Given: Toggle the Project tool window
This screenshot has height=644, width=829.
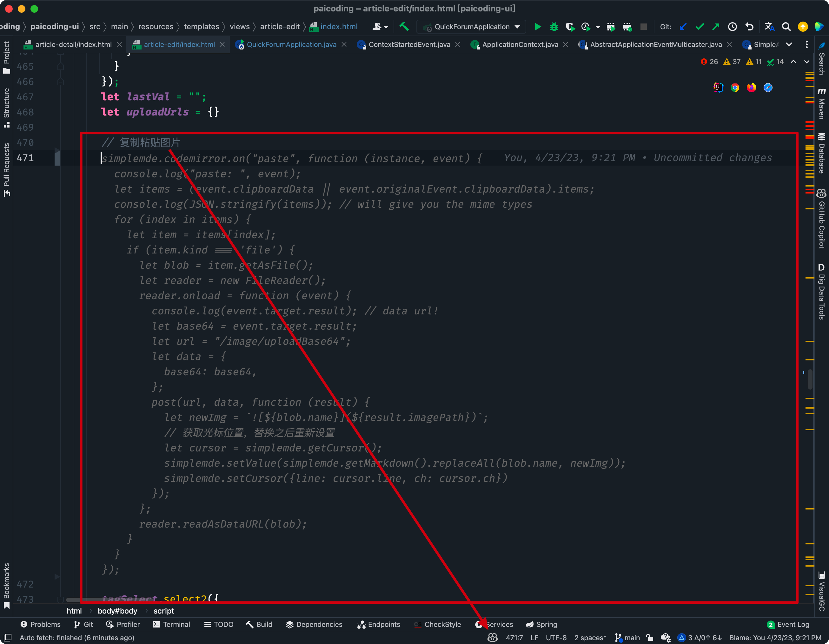Looking at the screenshot, I should [6, 57].
